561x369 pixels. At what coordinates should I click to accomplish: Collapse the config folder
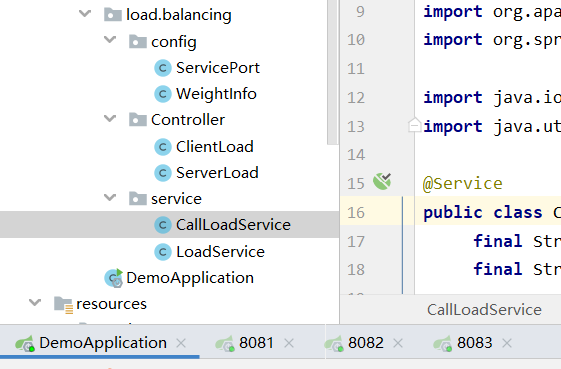point(110,39)
